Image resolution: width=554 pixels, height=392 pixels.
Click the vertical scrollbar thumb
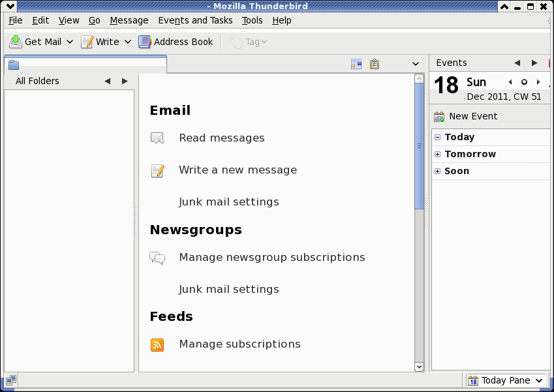pos(419,146)
